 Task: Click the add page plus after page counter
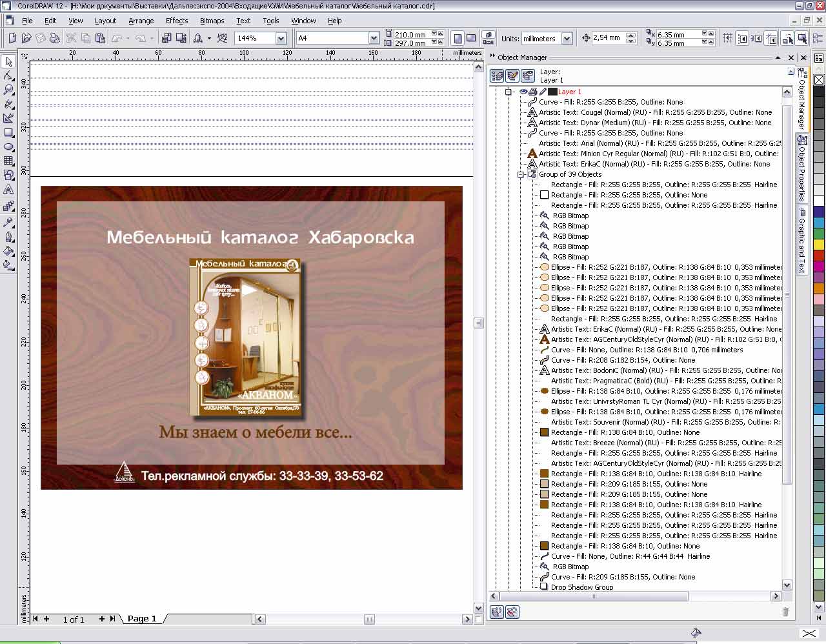pyautogui.click(x=102, y=618)
